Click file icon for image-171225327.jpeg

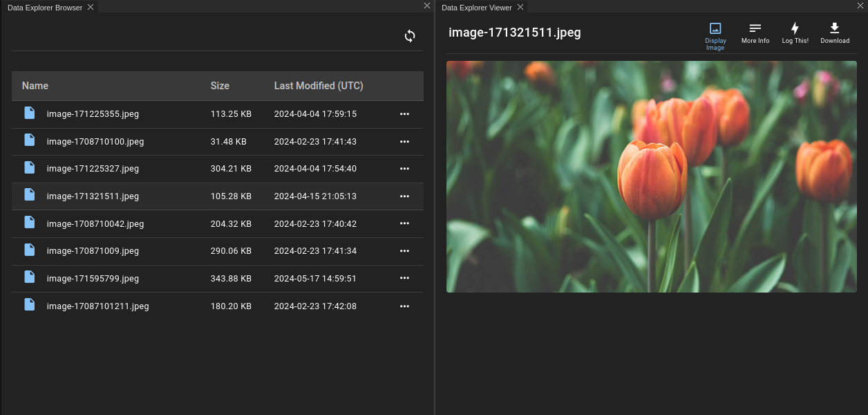(29, 167)
